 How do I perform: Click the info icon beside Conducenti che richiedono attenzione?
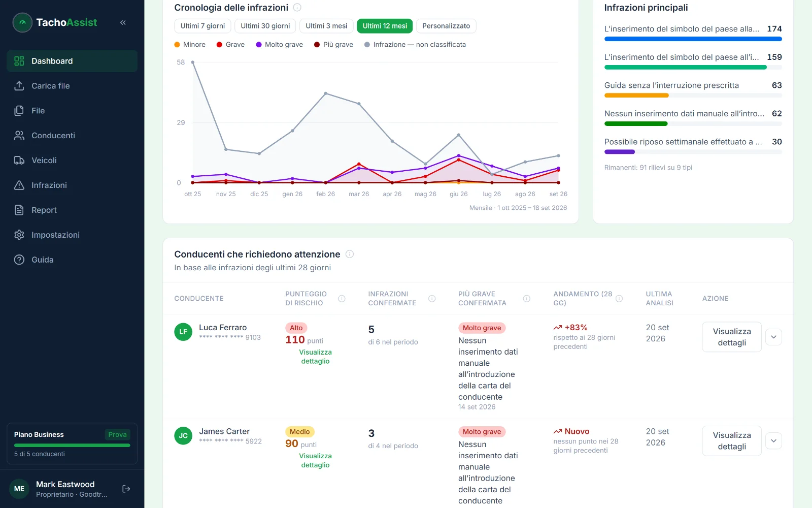pos(350,254)
